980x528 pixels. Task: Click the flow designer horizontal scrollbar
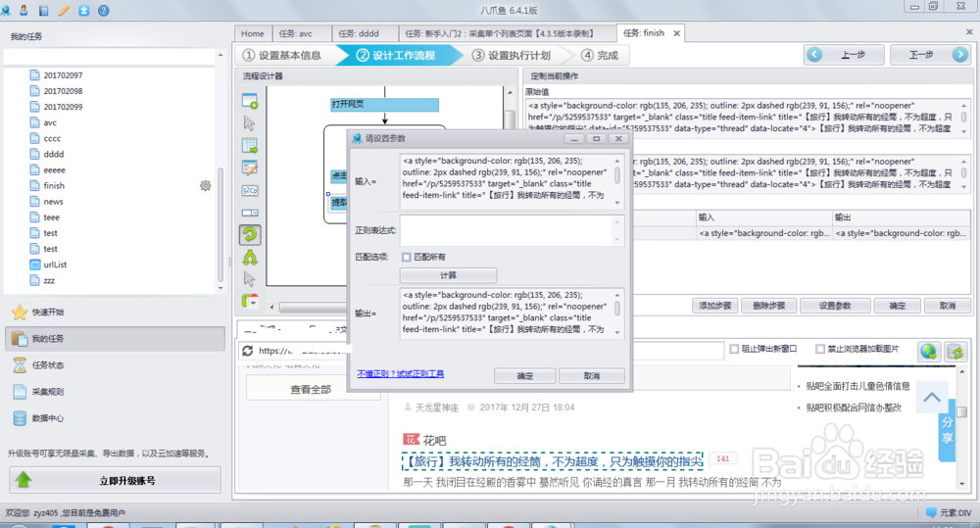(313, 307)
